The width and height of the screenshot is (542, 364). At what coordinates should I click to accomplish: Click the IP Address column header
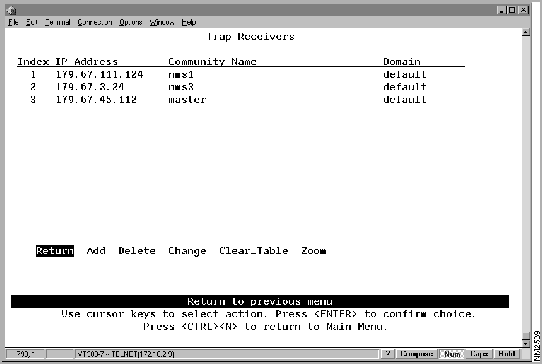(87, 62)
